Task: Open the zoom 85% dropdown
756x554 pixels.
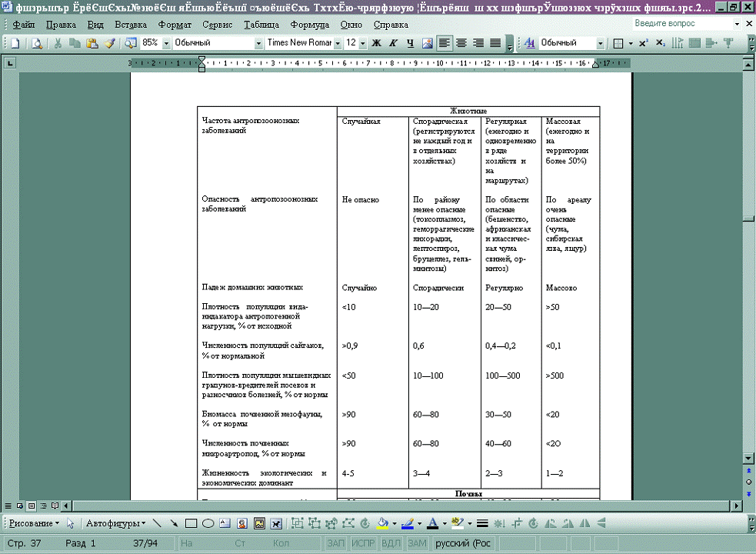Action: point(166,43)
